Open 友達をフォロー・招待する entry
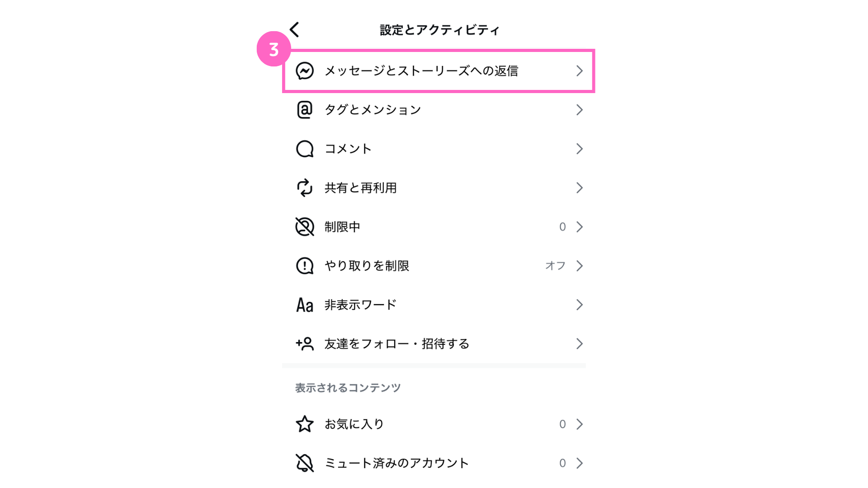Viewport: 868px width, 488px height. tap(439, 344)
